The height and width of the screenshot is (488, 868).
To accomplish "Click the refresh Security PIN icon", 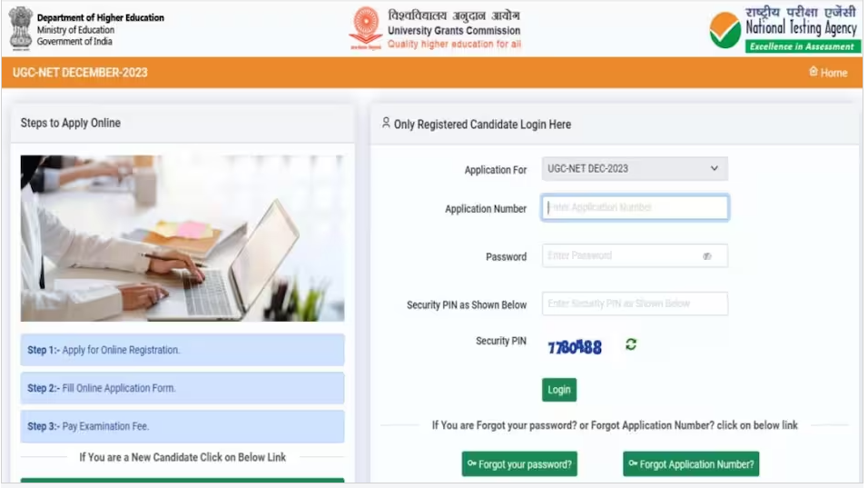I will tap(631, 344).
